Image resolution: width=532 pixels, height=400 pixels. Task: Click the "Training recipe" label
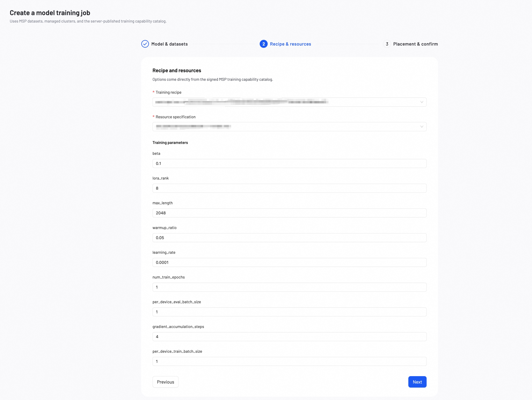[168, 92]
